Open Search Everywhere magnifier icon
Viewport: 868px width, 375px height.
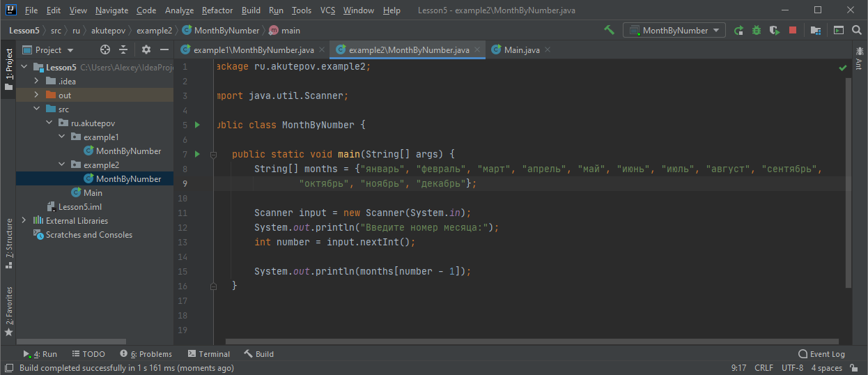(856, 30)
